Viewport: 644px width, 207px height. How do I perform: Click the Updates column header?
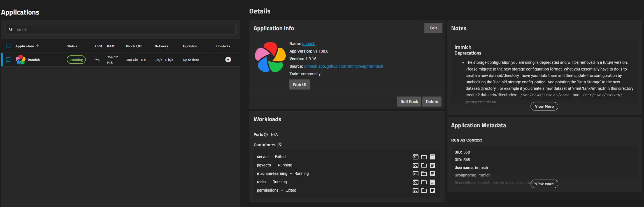coord(190,46)
